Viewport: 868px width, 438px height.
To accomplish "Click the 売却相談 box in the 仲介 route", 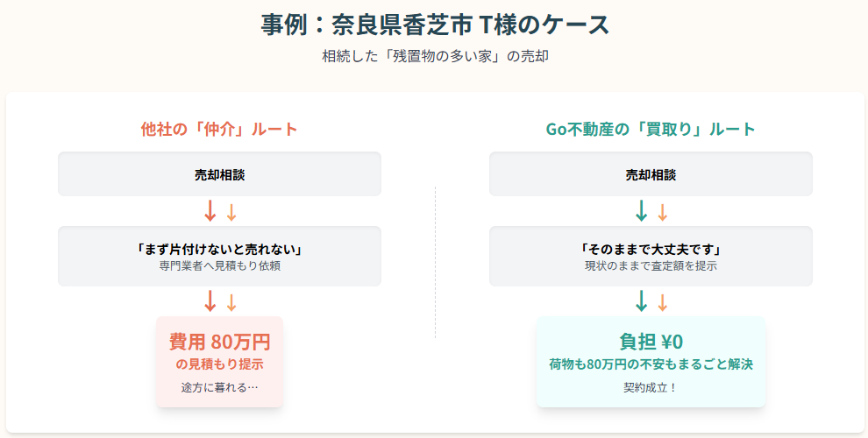I will [x=219, y=174].
